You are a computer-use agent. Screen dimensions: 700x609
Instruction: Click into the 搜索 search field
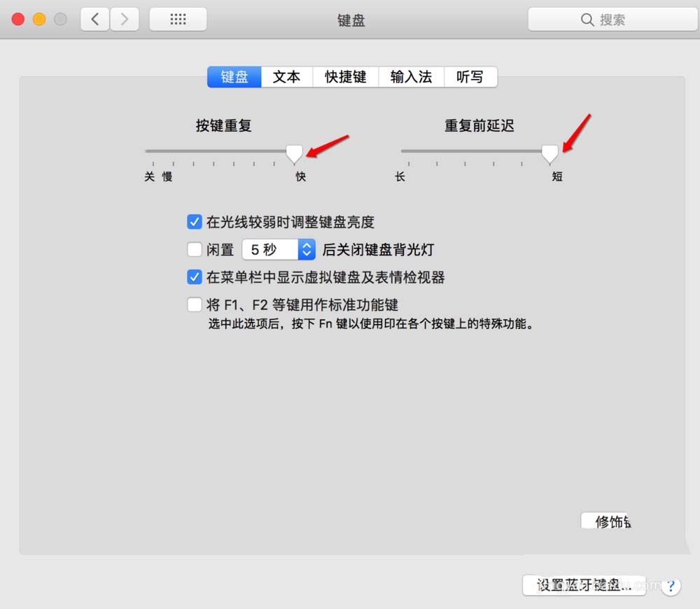613,20
